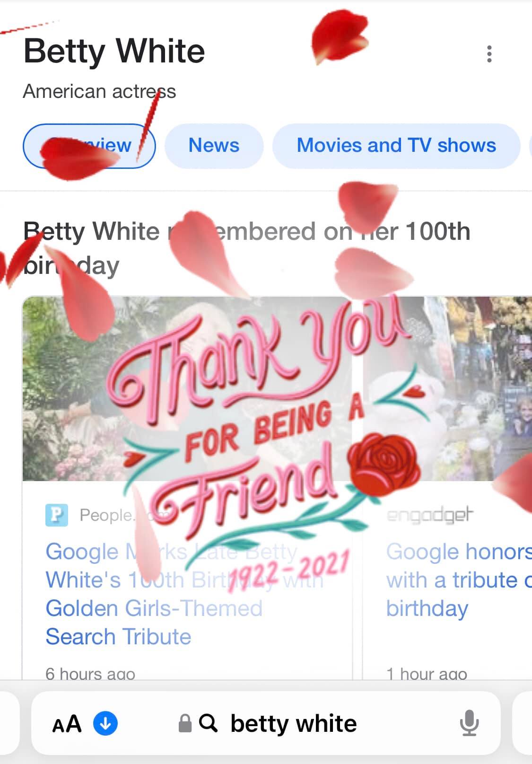This screenshot has height=764, width=532.
Task: Tap the padlock secure site icon
Action: coord(185,723)
